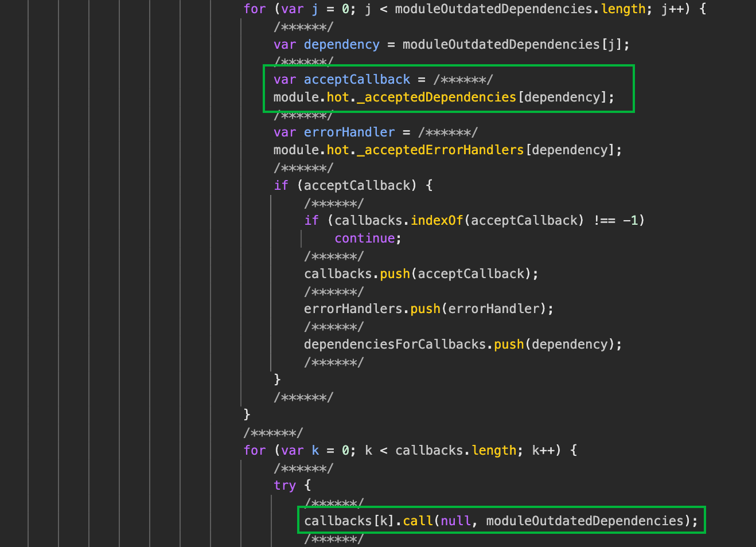Click 'for' in the 'var k' loop
The image size is (756, 547).
(x=255, y=451)
